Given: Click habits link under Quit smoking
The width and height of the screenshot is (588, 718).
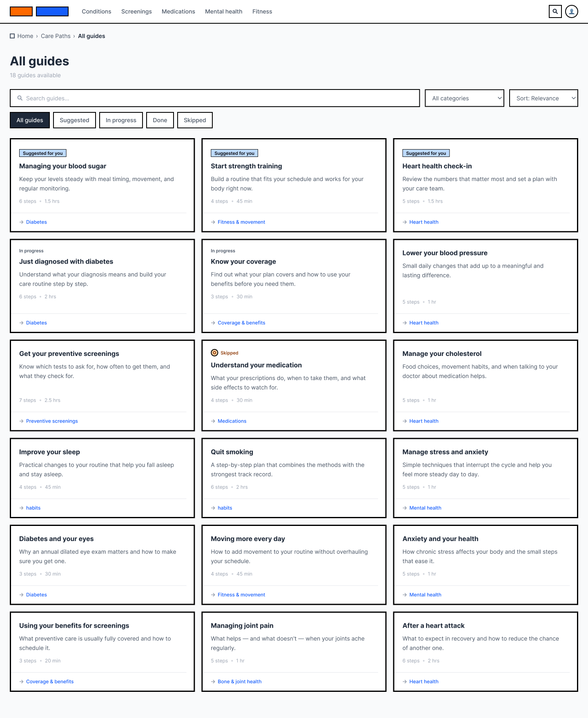Looking at the screenshot, I should (225, 508).
